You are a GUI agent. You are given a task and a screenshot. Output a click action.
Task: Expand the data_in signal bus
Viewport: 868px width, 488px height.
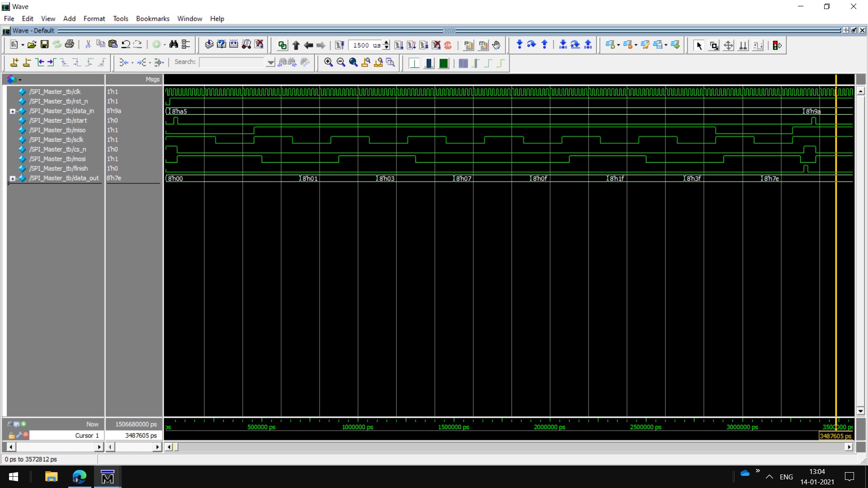pos(13,111)
